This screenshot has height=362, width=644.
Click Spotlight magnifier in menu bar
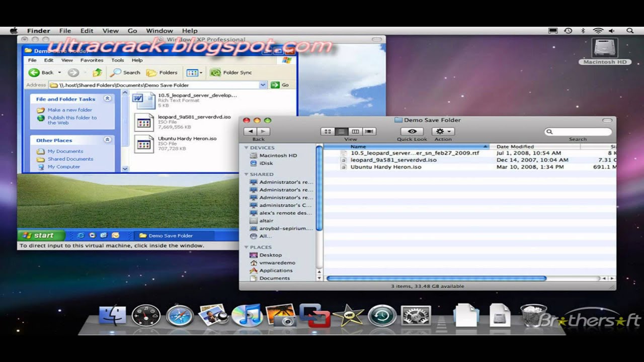coord(630,31)
